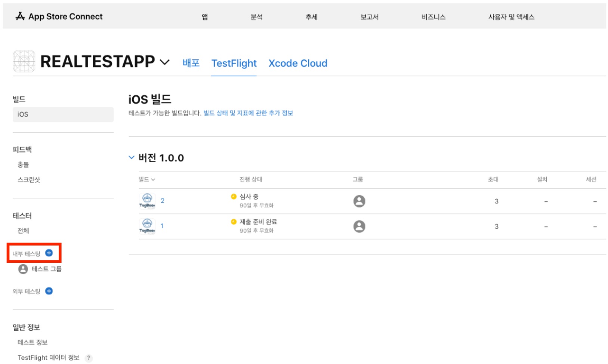Click the 초대 column header
Image resolution: width=608 pixels, height=364 pixels.
click(x=493, y=179)
